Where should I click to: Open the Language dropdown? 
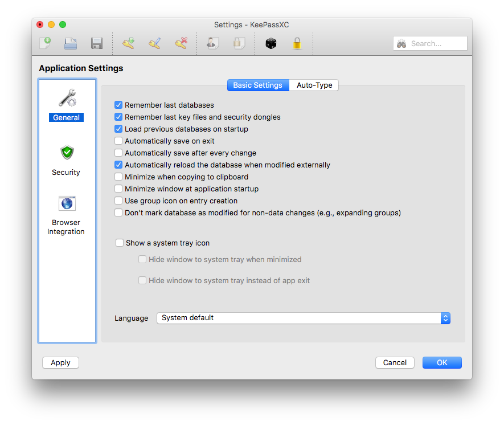(x=304, y=318)
